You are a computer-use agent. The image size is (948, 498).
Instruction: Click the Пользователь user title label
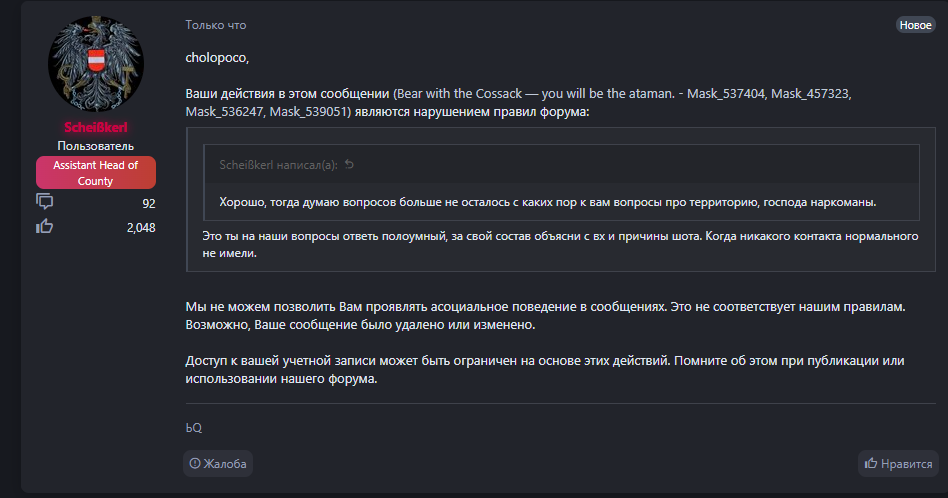[96, 146]
